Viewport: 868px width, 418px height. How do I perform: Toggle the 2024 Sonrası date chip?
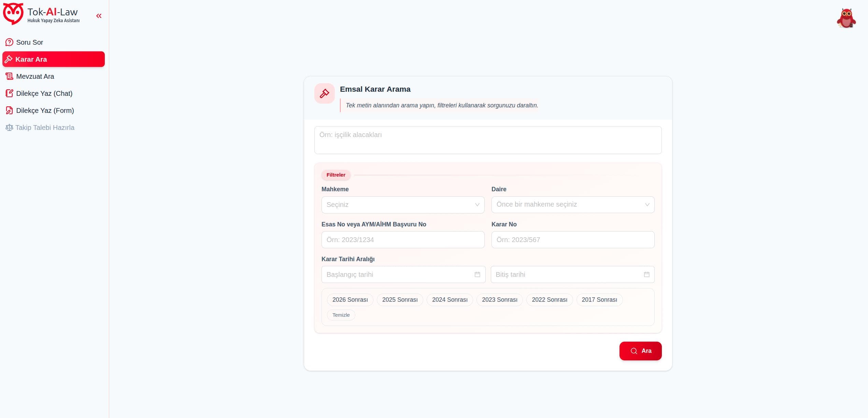click(x=450, y=300)
